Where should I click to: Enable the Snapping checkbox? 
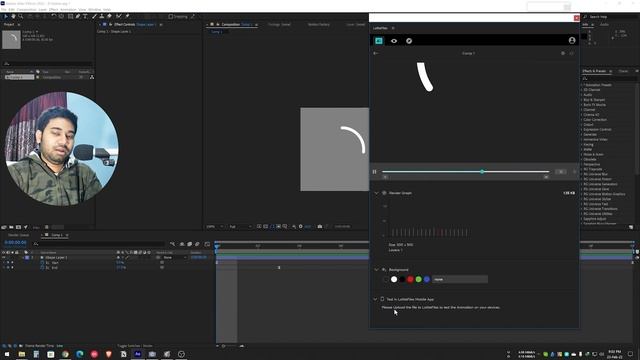pos(171,16)
